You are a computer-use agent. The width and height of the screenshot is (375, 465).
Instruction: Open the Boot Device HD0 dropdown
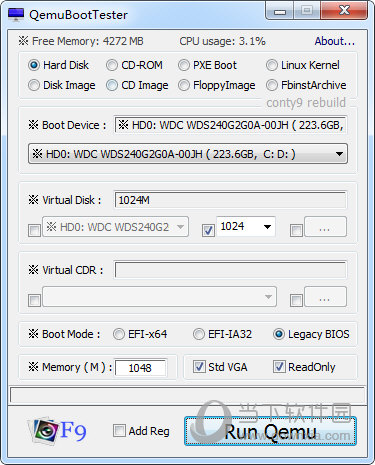(x=188, y=154)
